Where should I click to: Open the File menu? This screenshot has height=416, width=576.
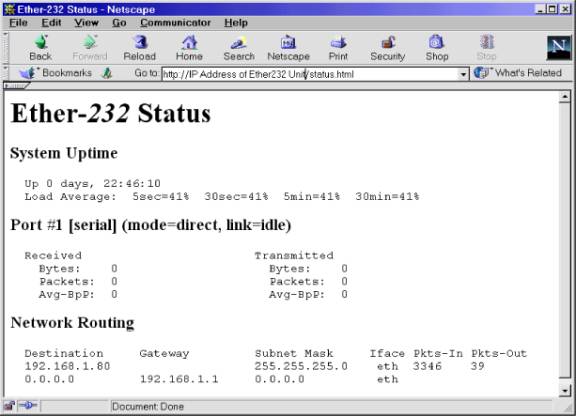coord(18,23)
